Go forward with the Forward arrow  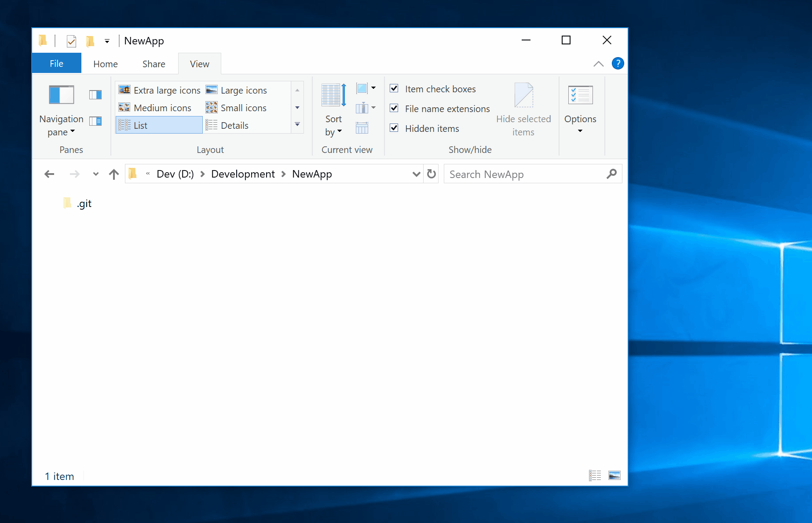pyautogui.click(x=75, y=174)
